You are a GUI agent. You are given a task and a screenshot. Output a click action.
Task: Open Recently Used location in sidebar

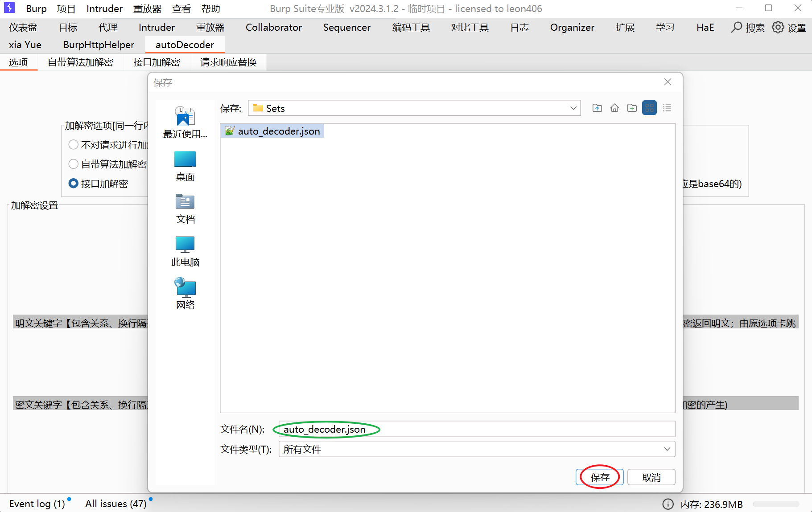point(185,123)
